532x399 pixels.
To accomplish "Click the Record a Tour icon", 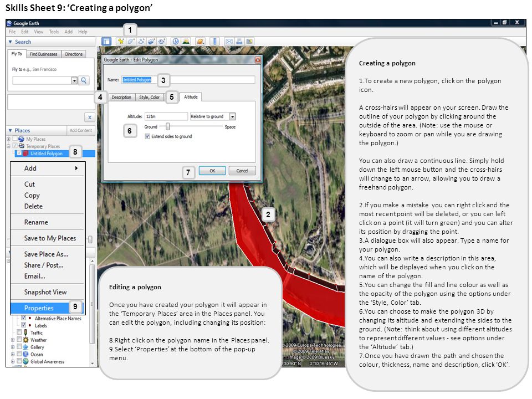I will (x=162, y=42).
